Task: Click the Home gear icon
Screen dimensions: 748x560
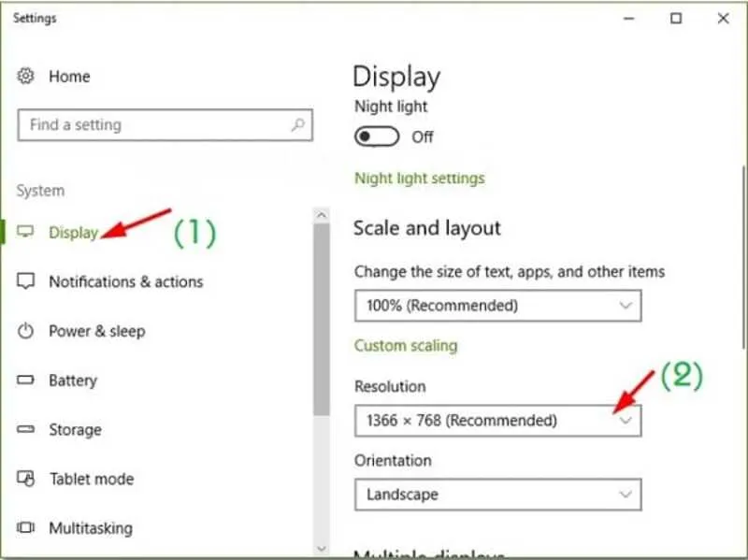Action: click(x=26, y=77)
